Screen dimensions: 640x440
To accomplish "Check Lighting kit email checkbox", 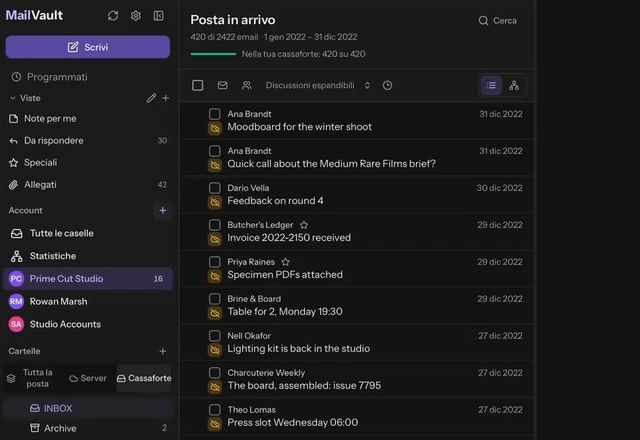I will (214, 336).
